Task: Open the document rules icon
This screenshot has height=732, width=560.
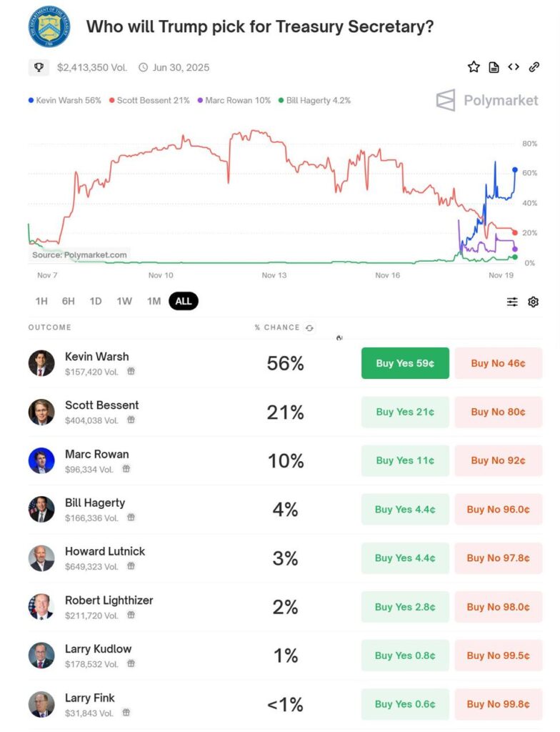Action: (x=494, y=67)
